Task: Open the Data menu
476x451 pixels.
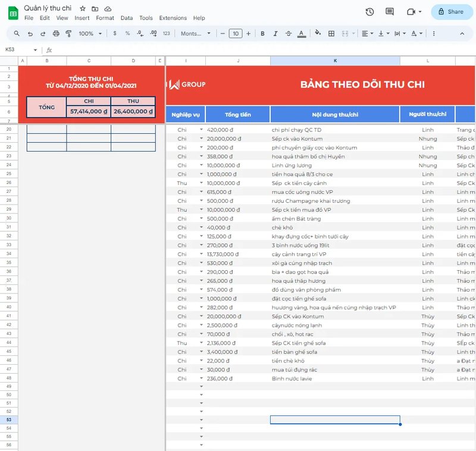Action: (126, 18)
